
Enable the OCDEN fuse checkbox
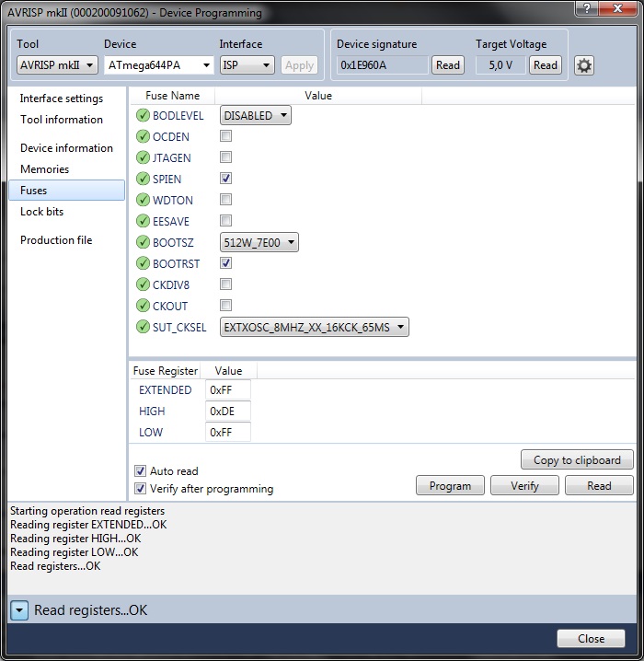pos(225,136)
